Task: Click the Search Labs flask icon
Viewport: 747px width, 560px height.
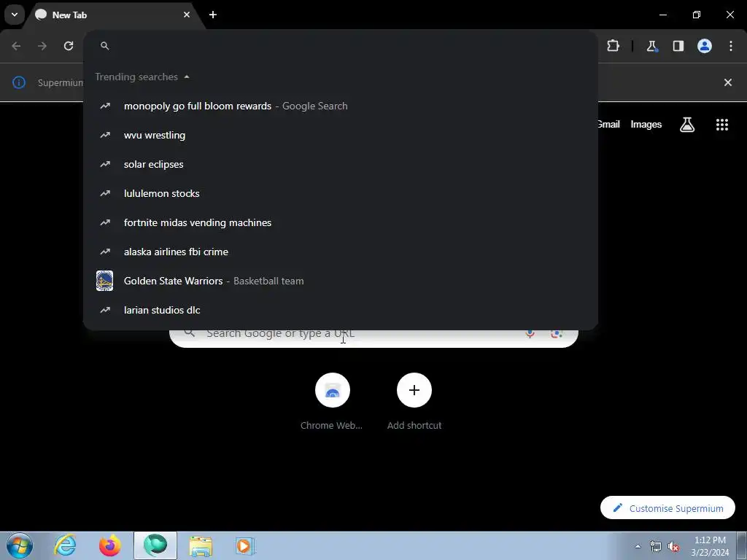Action: pyautogui.click(x=687, y=125)
